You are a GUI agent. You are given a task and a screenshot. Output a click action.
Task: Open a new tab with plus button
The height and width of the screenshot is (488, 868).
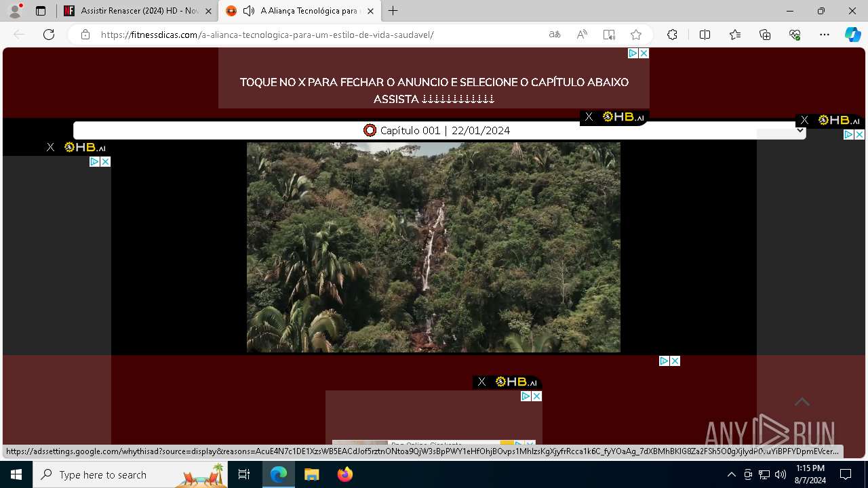tap(393, 11)
